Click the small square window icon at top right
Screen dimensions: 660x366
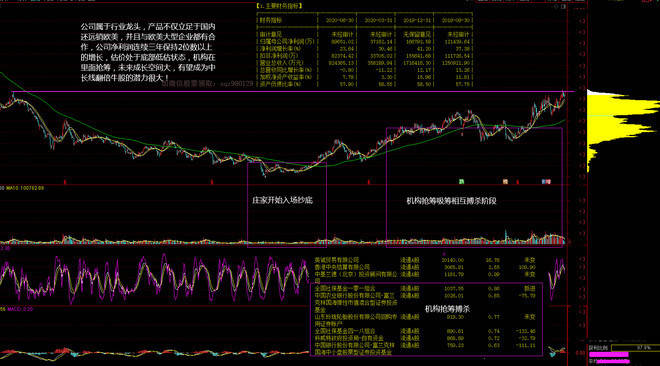564,7
